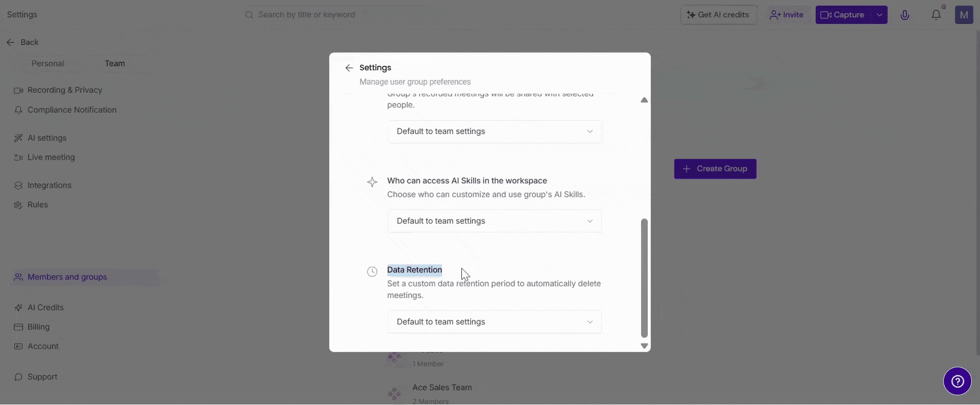
Task: Open Recording & Privacy settings
Action: (x=64, y=90)
